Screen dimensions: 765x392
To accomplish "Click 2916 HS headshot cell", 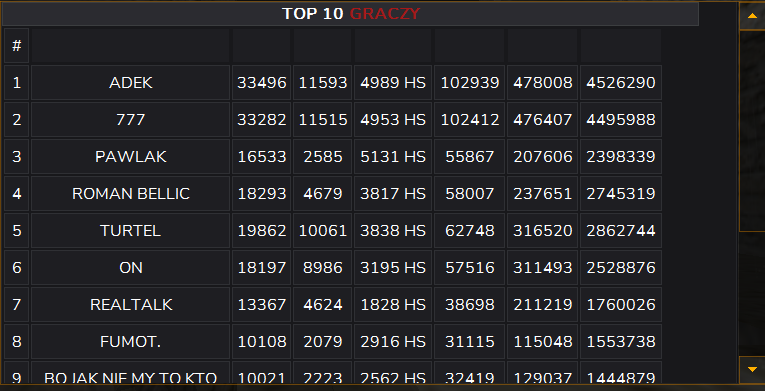I will click(393, 342).
